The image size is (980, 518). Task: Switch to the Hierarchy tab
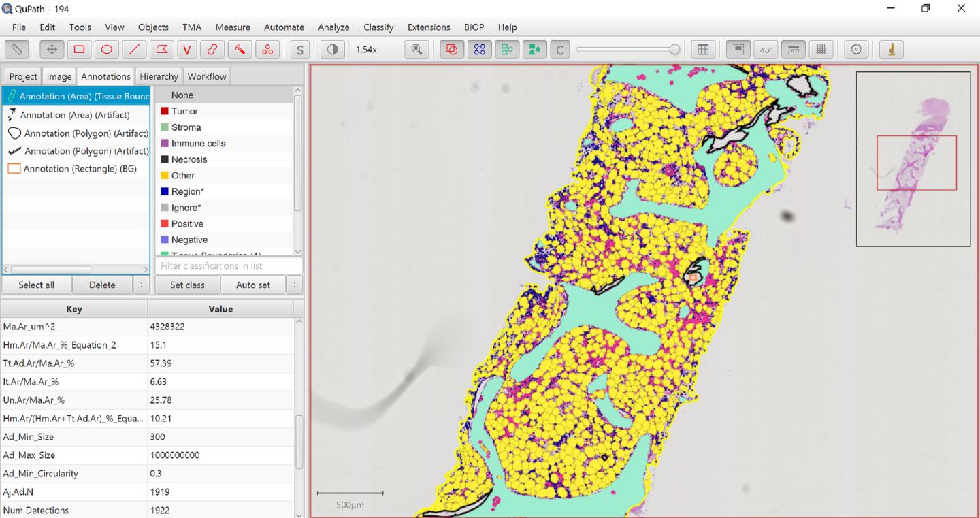click(159, 76)
